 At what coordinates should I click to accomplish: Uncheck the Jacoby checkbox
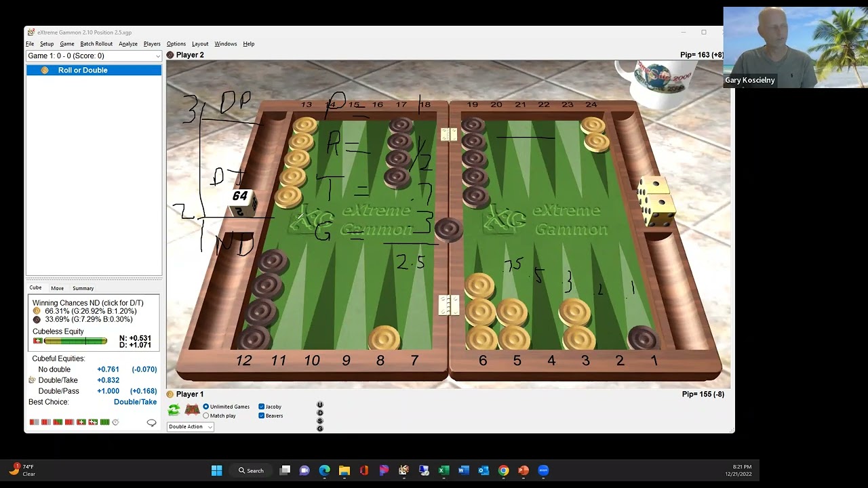[262, 407]
